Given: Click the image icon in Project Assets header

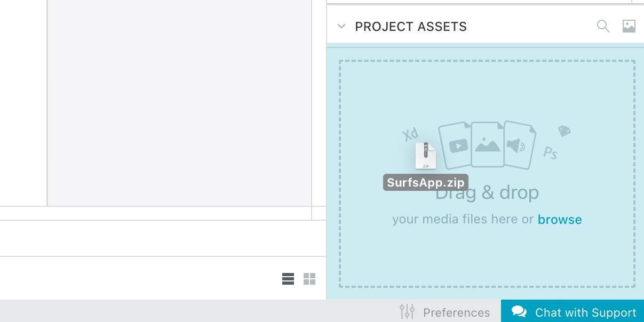Looking at the screenshot, I should tap(629, 26).
